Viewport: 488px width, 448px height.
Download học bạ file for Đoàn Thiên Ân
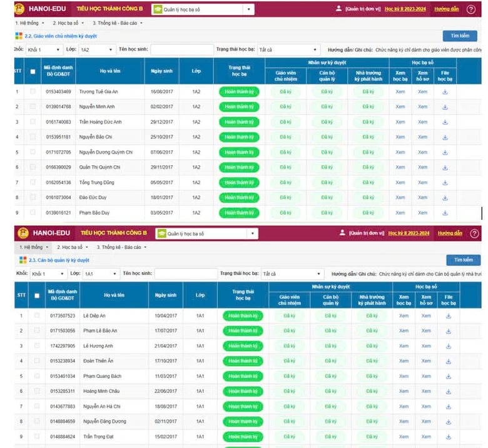[x=448, y=361]
